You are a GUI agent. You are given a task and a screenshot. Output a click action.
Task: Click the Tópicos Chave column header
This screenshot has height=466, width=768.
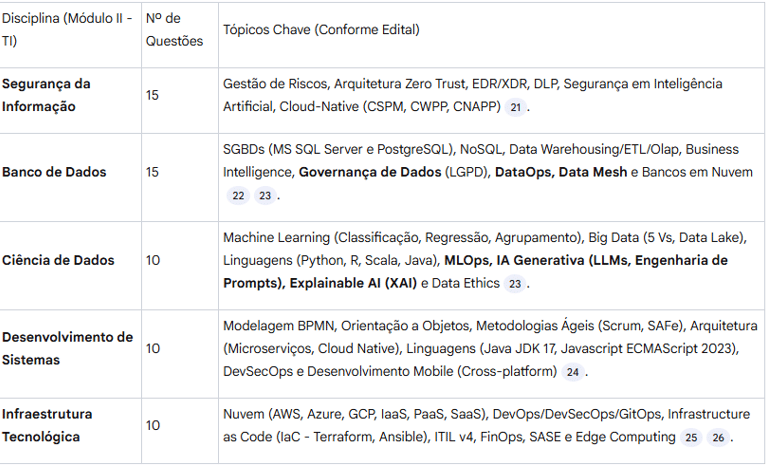pyautogui.click(x=321, y=30)
